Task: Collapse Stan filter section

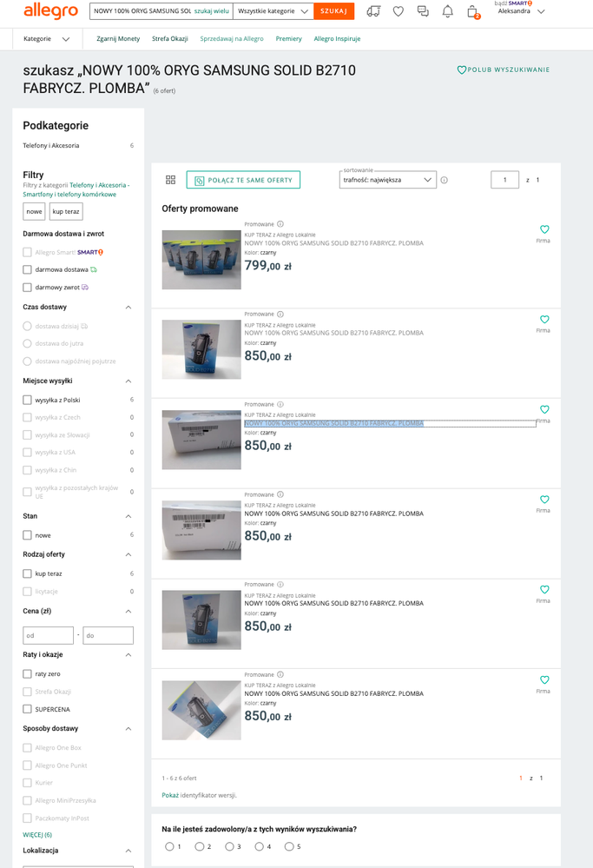Action: tap(128, 516)
